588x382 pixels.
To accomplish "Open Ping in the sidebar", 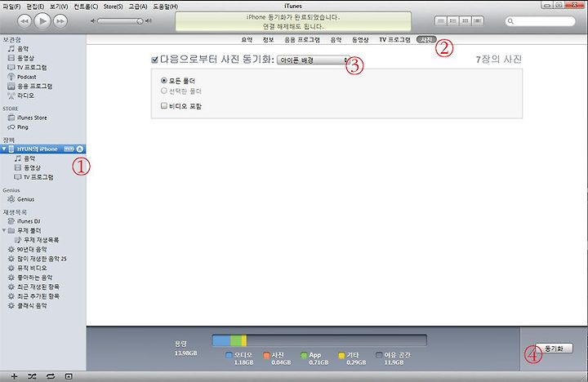I will (23, 127).
